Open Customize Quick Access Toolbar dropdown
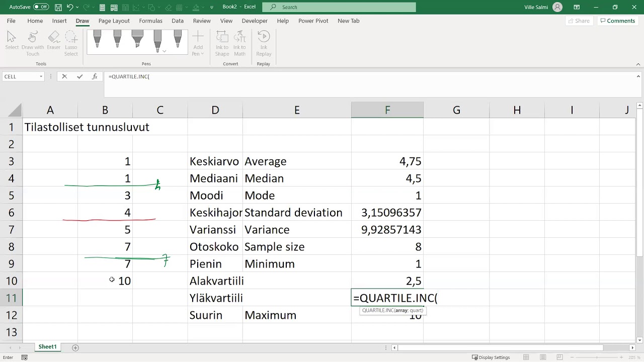The image size is (644, 362). click(211, 7)
